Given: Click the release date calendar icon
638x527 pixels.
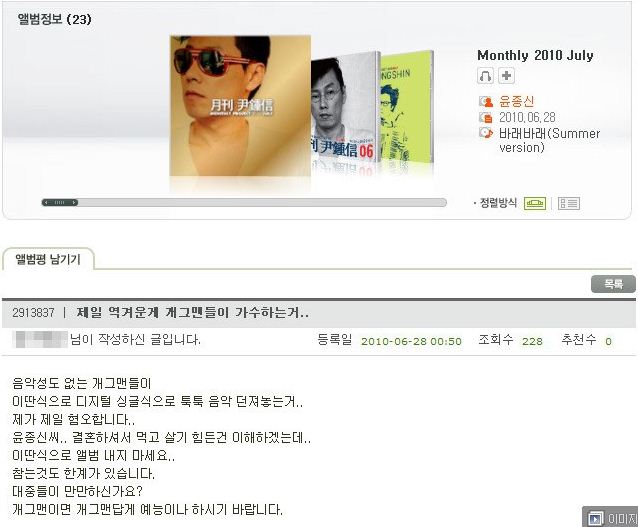Looking at the screenshot, I should click(486, 118).
